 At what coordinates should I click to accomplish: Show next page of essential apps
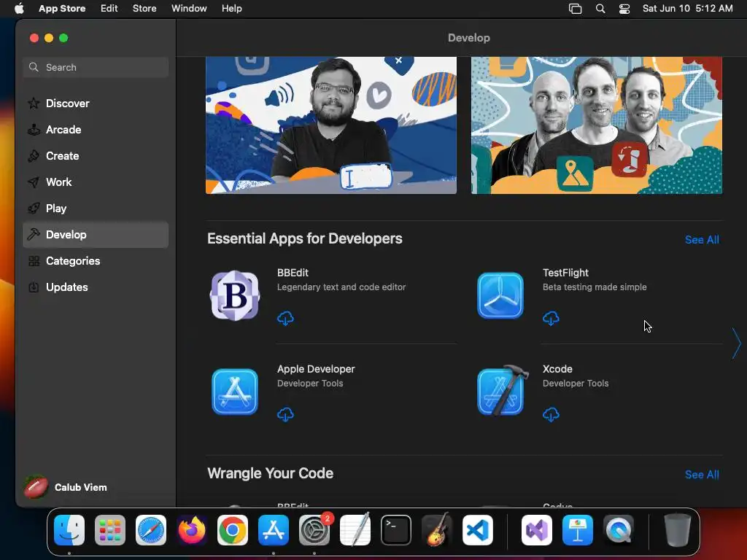point(737,343)
